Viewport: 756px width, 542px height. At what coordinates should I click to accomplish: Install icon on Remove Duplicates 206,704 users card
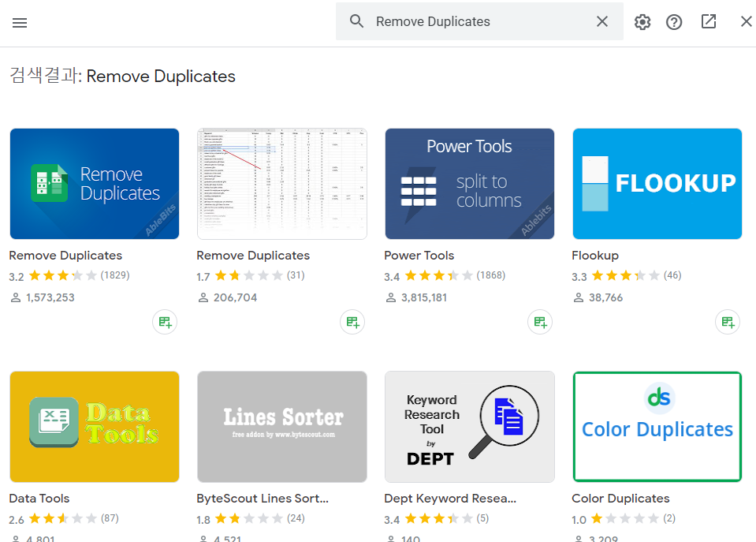pos(352,322)
